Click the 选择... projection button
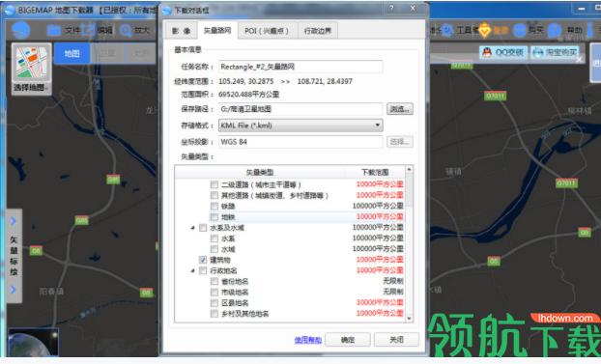Viewport: 601px width, 364px height. point(399,142)
